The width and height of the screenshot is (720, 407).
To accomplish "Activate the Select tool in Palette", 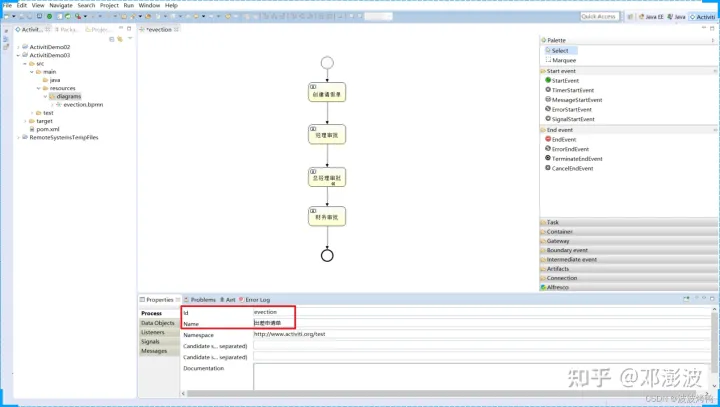I will pos(561,51).
